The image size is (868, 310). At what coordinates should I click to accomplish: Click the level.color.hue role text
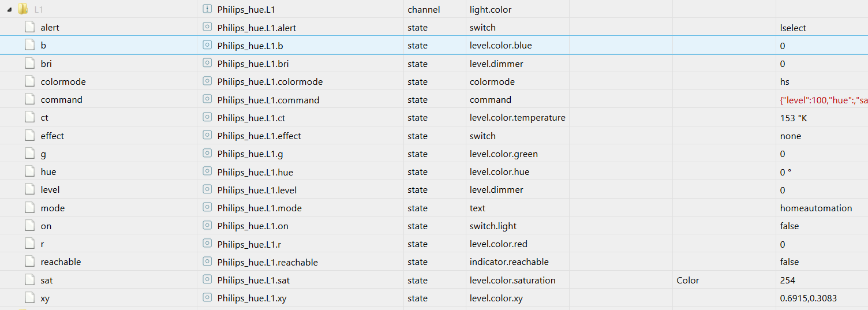pos(499,171)
